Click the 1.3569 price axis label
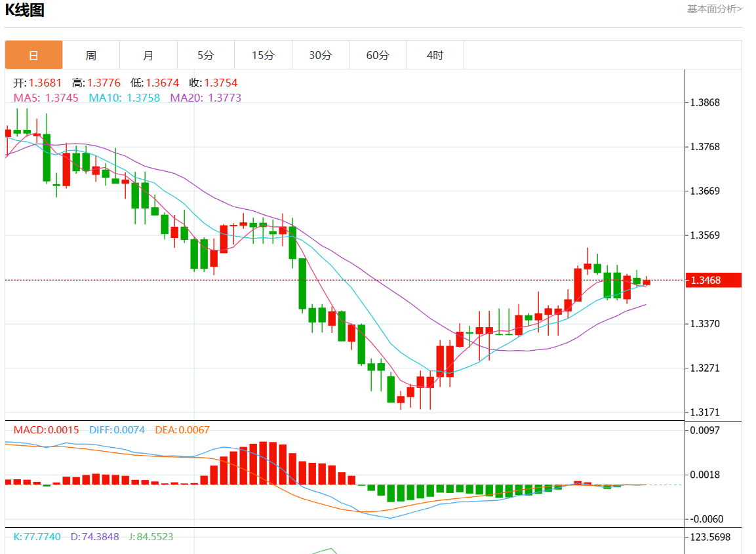The width and height of the screenshot is (756, 554). point(705,235)
